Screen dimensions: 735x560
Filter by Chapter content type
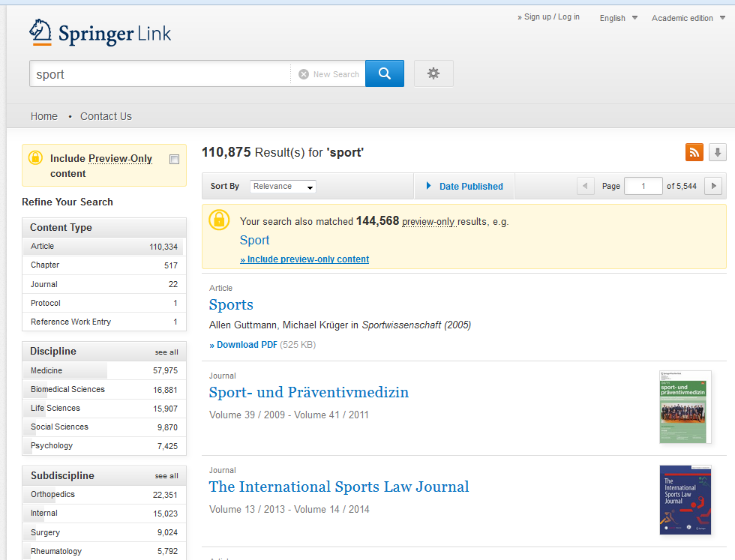click(x=104, y=265)
